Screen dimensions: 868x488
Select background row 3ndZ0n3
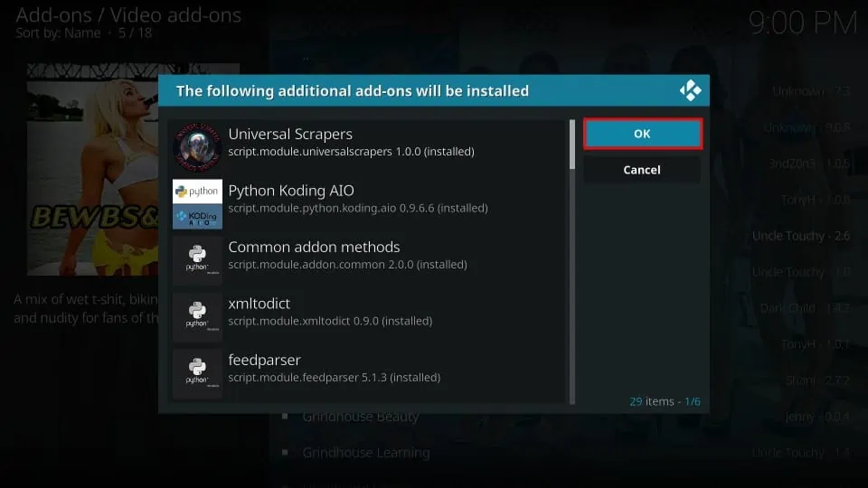click(809, 164)
